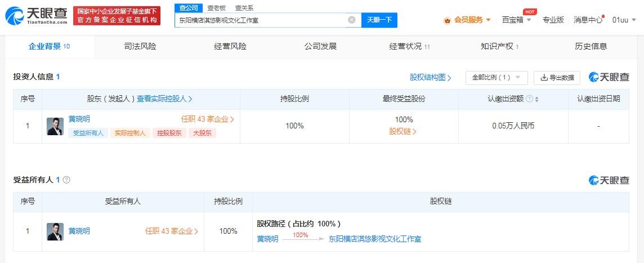Click the 天眼一下 search button
This screenshot has height=263, width=644.
pos(379,20)
